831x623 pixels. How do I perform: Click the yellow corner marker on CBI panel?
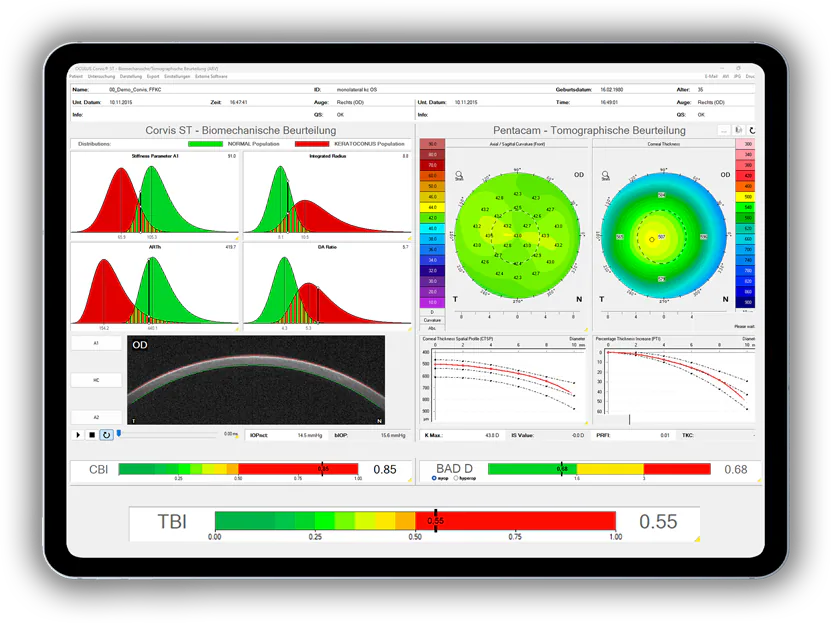click(410, 480)
